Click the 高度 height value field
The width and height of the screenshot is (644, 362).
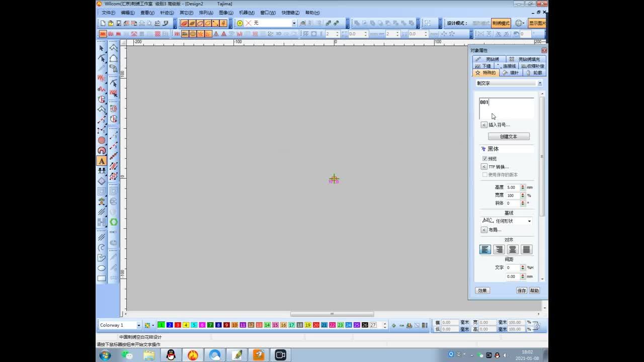pos(513,188)
